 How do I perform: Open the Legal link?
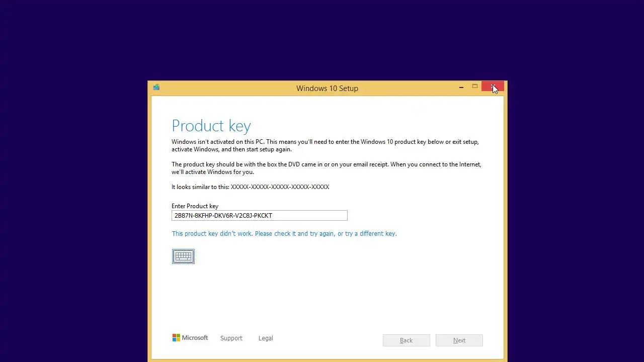pyautogui.click(x=266, y=338)
